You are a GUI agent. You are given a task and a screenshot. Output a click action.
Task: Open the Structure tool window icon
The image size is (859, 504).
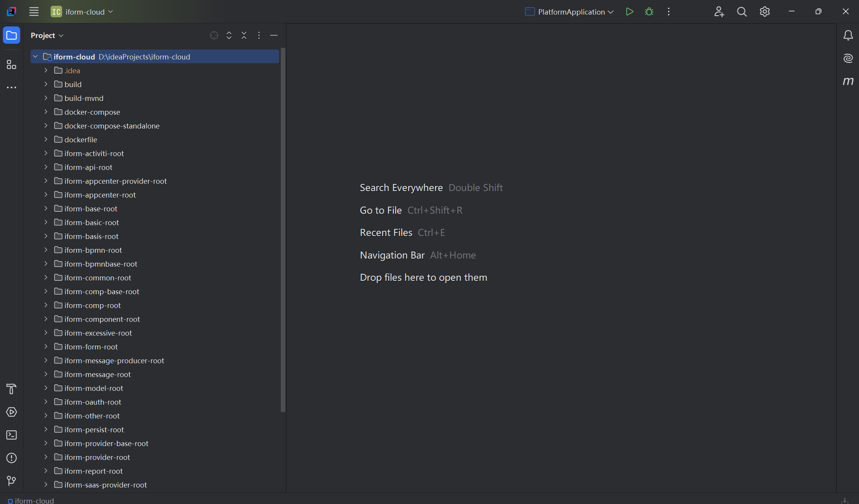[x=12, y=64]
